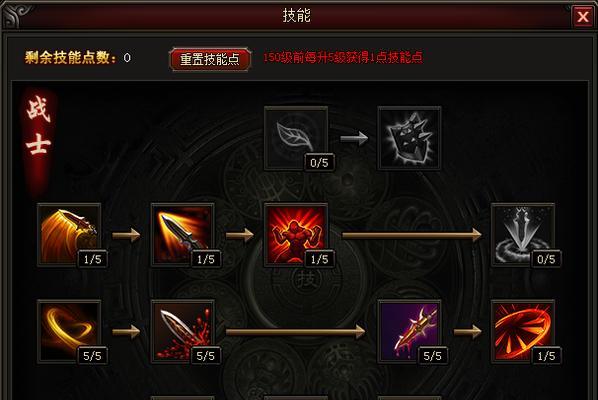The width and height of the screenshot is (598, 400).
Task: Click the red skill point hint text
Action: pos(343,57)
